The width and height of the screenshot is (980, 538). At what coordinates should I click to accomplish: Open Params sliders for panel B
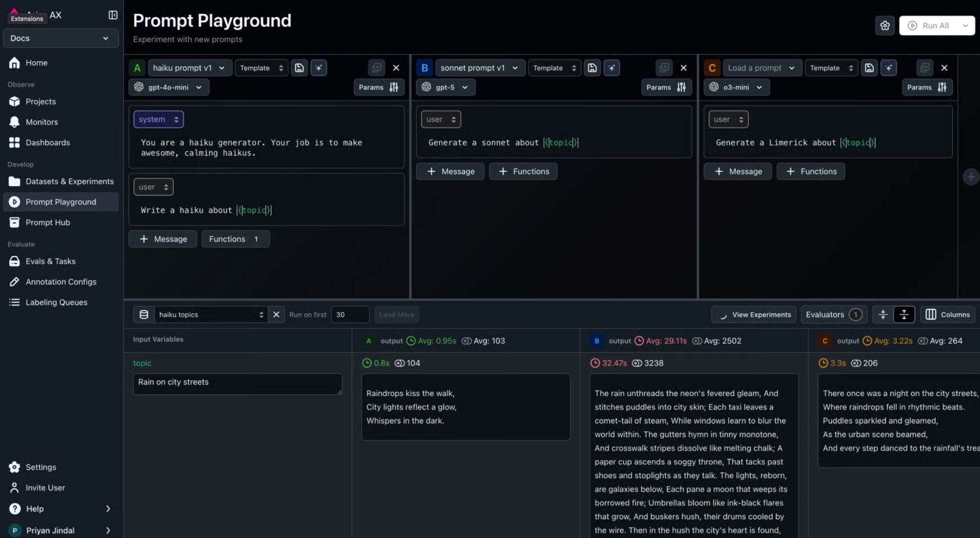coord(666,87)
